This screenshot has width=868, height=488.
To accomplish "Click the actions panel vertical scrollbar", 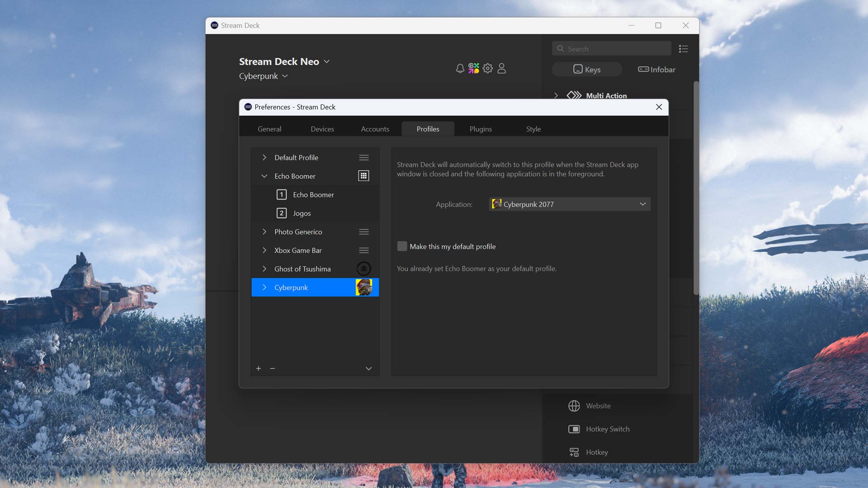I will tap(696, 188).
